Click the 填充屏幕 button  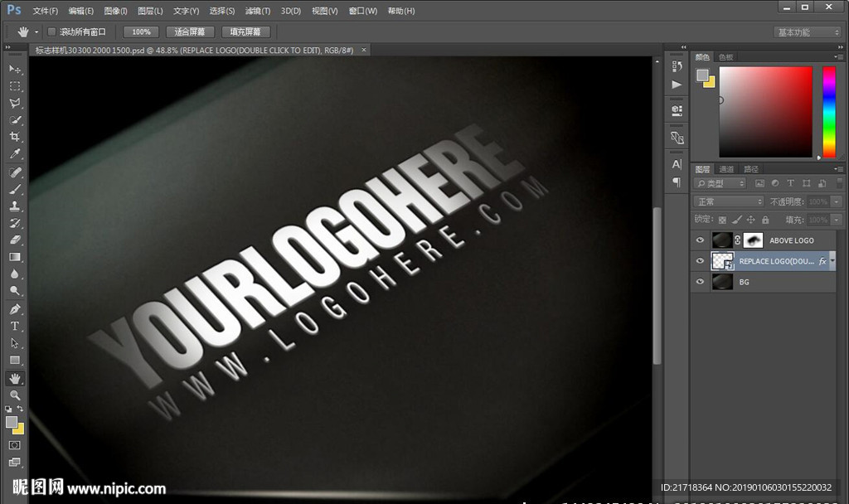tap(245, 31)
